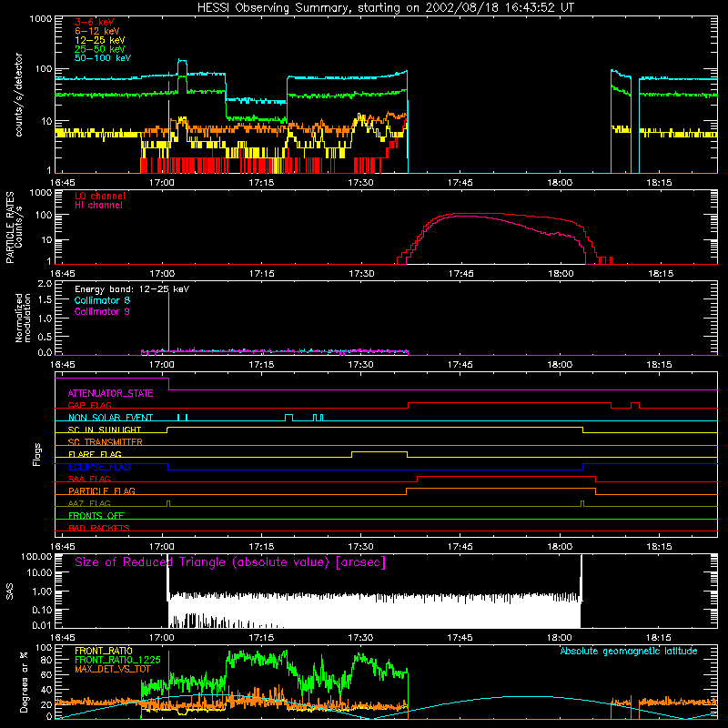Click the counts/s/detector axis label
728x728 pixels.
[19, 95]
